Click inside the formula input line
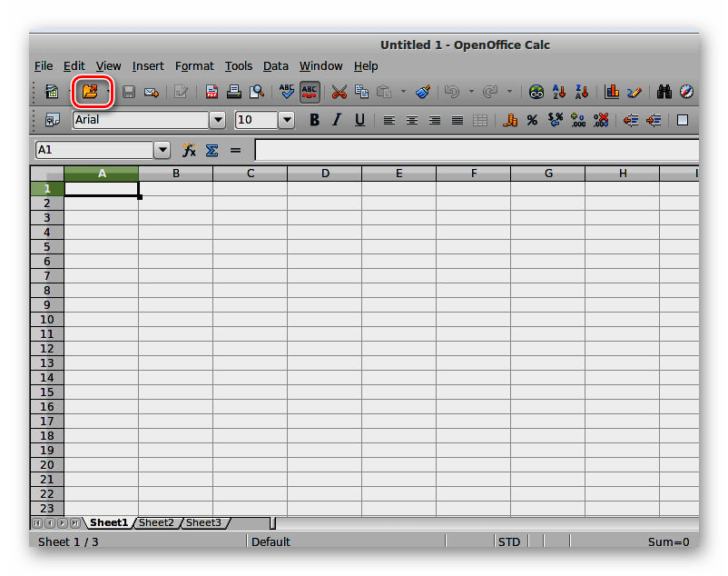 coord(477,150)
